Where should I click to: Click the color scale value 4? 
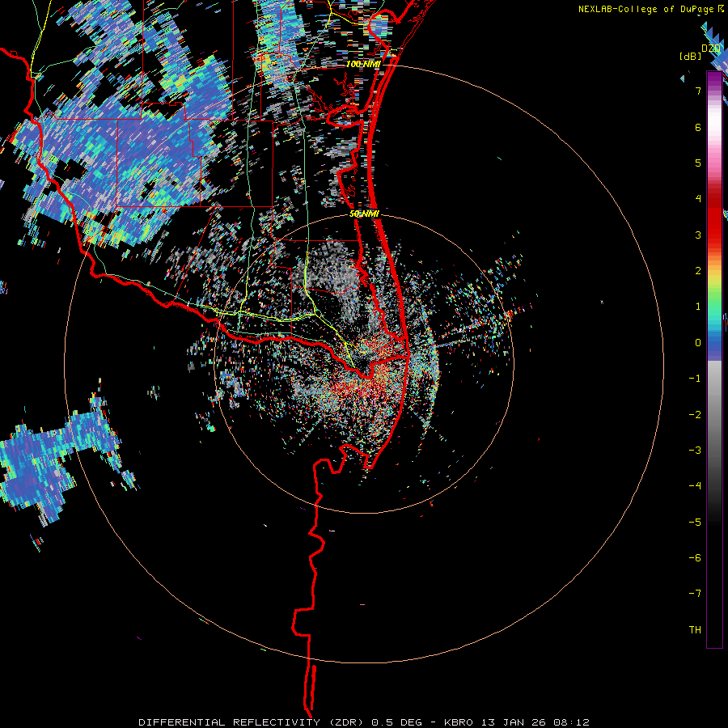[x=698, y=199]
